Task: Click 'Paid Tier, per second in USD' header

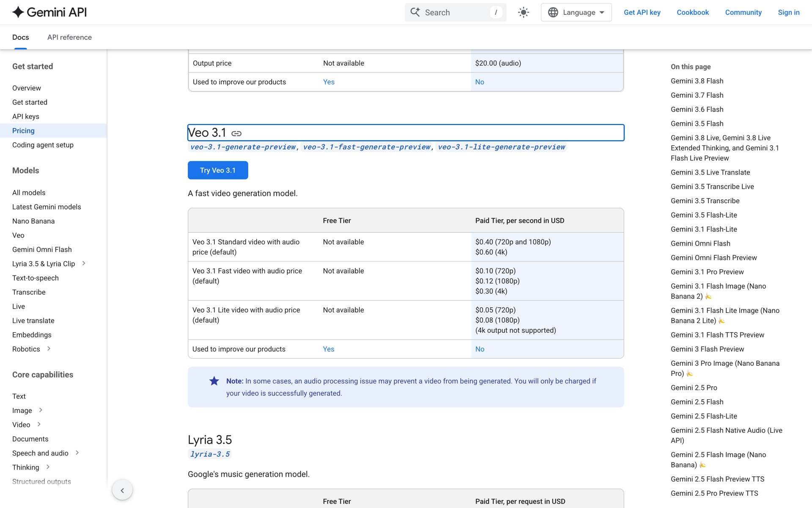Action: coord(520,221)
